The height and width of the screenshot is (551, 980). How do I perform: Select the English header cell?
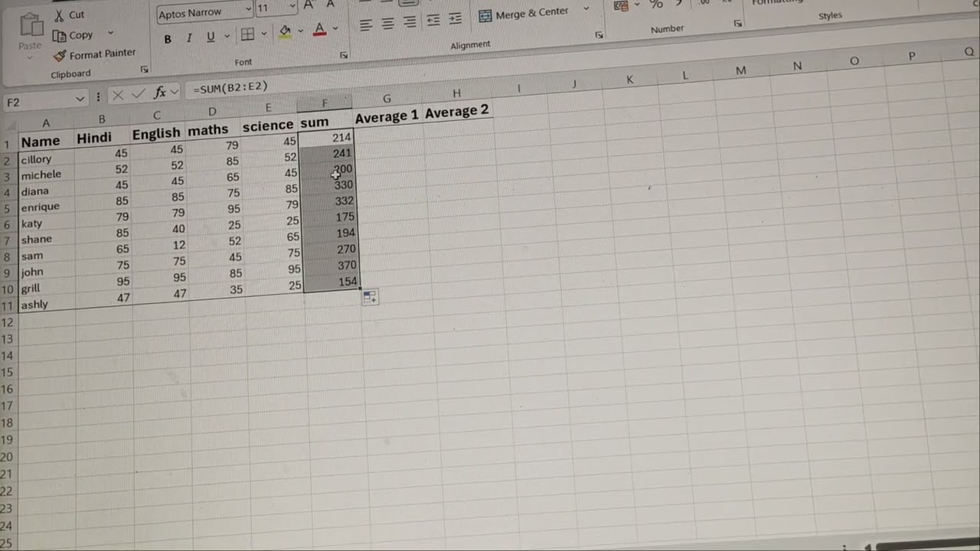pos(158,134)
